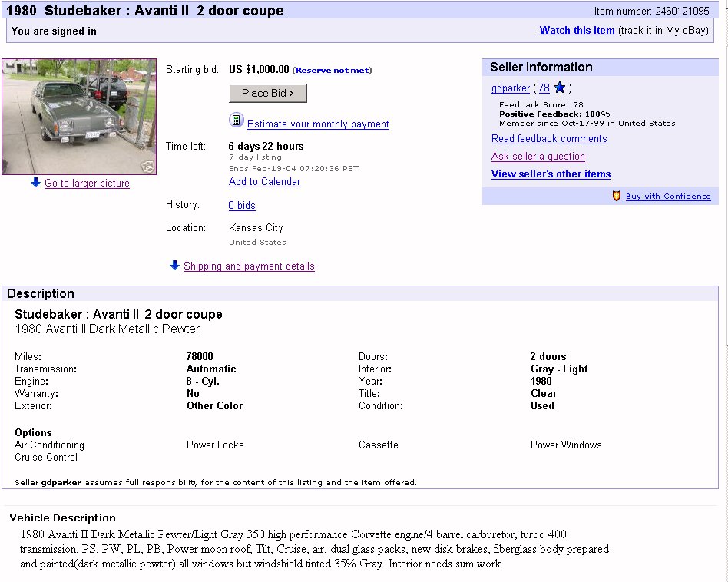Click the blue arrow beside Shipping and payment details
Screen dimensions: 728x582
tap(174, 266)
